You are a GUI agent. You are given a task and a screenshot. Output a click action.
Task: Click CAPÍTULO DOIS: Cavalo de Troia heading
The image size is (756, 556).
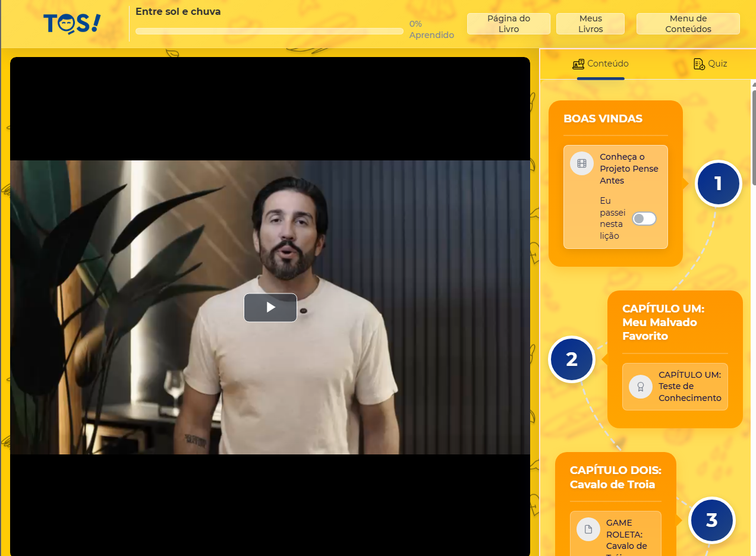point(615,478)
